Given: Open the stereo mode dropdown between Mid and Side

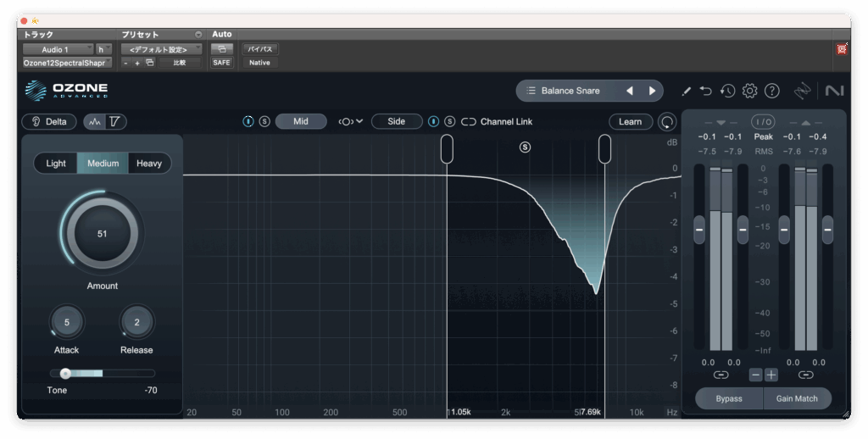Looking at the screenshot, I should 350,121.
